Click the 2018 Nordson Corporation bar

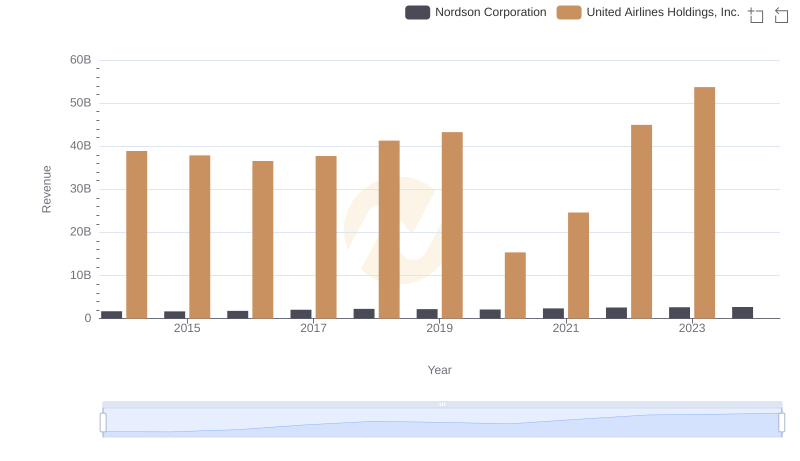[364, 314]
